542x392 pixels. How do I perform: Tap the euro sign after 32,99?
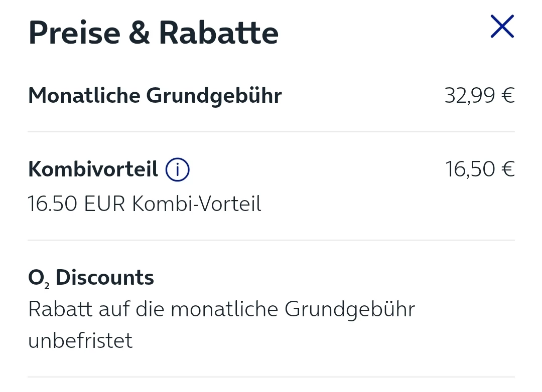508,95
